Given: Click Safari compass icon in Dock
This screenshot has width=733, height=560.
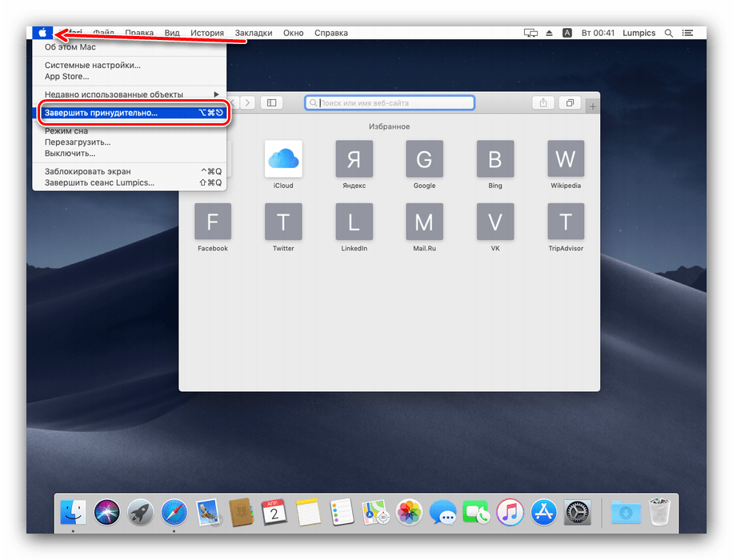Looking at the screenshot, I should (174, 512).
